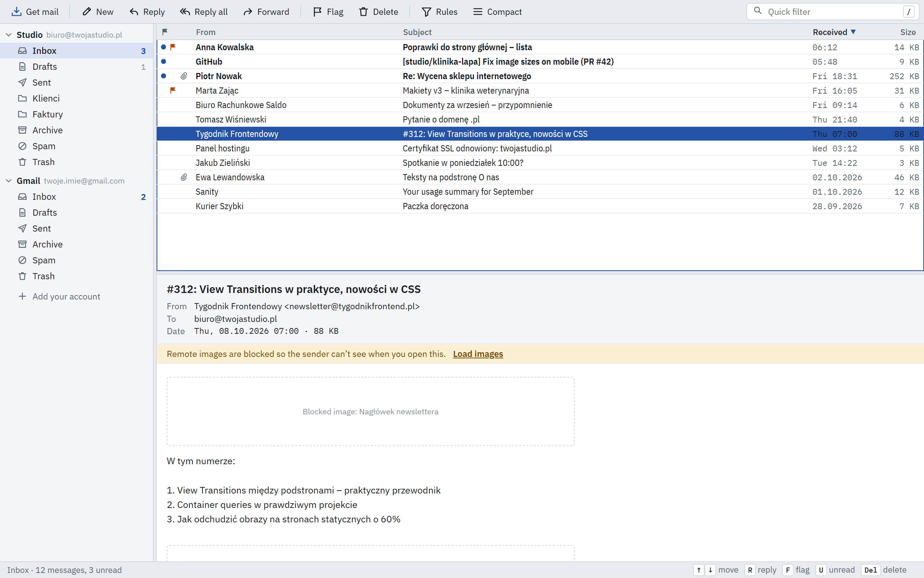Open Gmail Inbox folder
Screen dimensions: 924x578
click(x=77, y=197)
